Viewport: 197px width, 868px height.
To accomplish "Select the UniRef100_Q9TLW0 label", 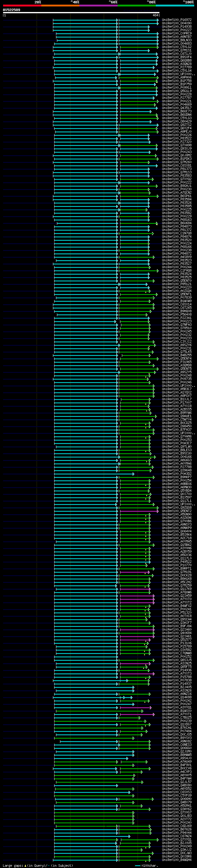I will [177, 446].
